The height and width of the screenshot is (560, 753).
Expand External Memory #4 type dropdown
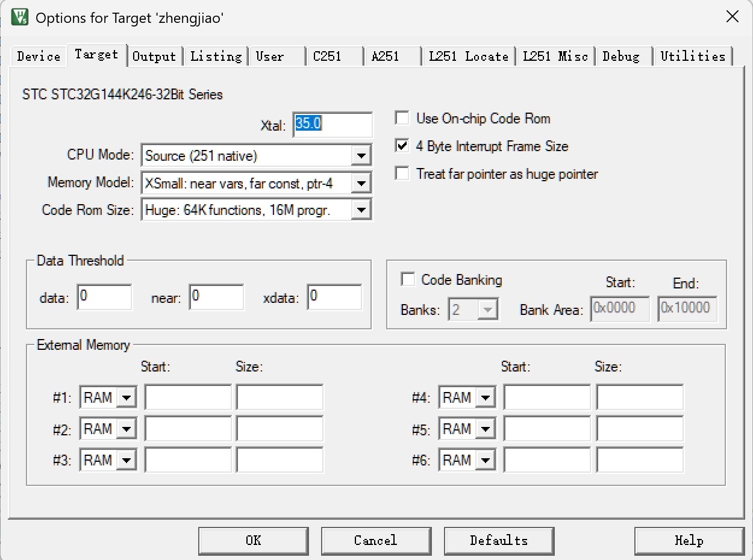486,397
